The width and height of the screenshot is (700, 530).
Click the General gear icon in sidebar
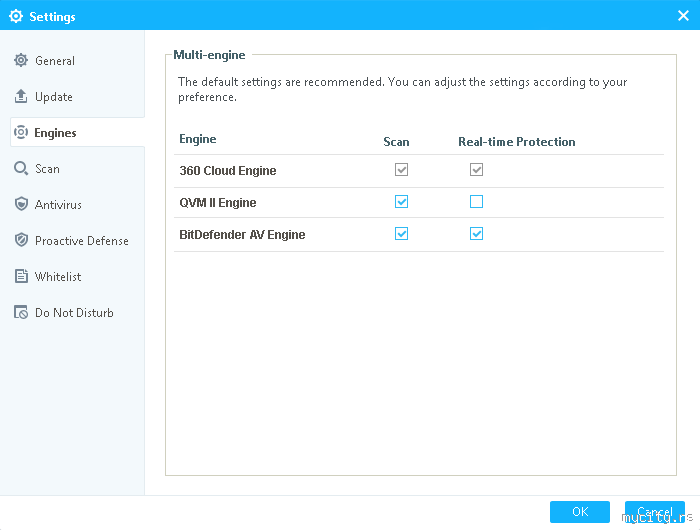point(21,61)
